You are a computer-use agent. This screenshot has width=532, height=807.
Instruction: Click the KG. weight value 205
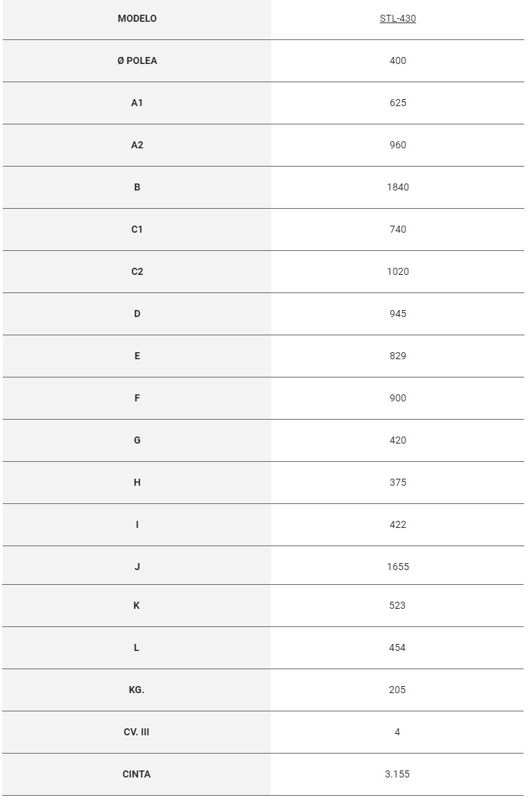[x=397, y=690]
